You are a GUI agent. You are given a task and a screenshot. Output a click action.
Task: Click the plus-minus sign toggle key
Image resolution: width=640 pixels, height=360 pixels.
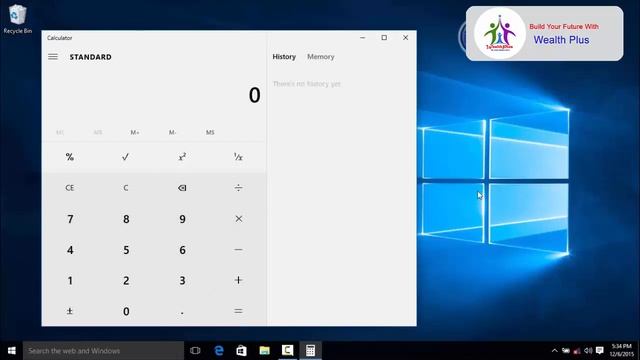point(70,311)
